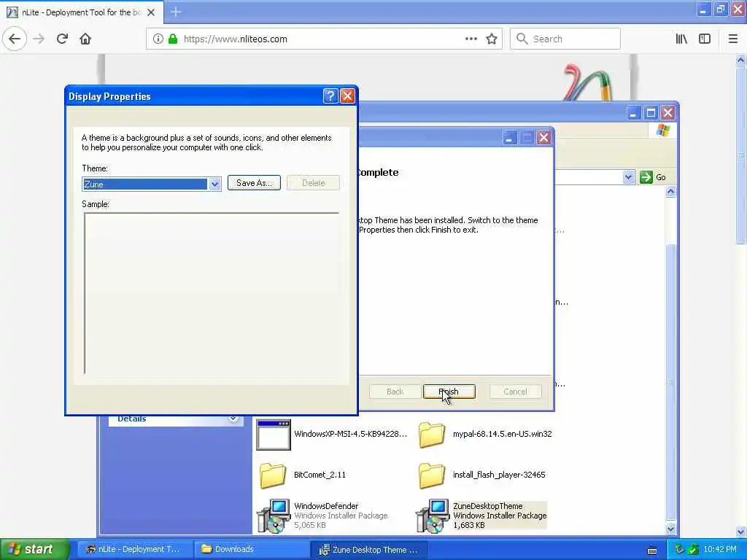Collapse the Details panel chevron
747x560 pixels.
click(x=233, y=419)
